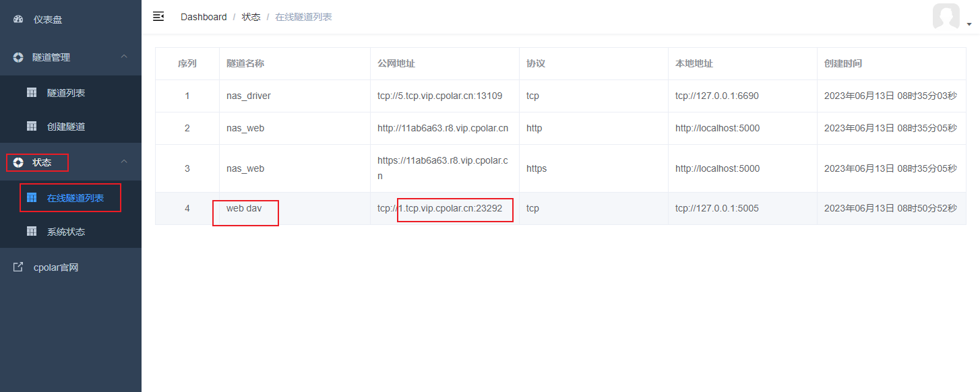Image resolution: width=980 pixels, height=392 pixels.
Task: Click the localhost:5000 address in the https row
Action: [x=718, y=168]
